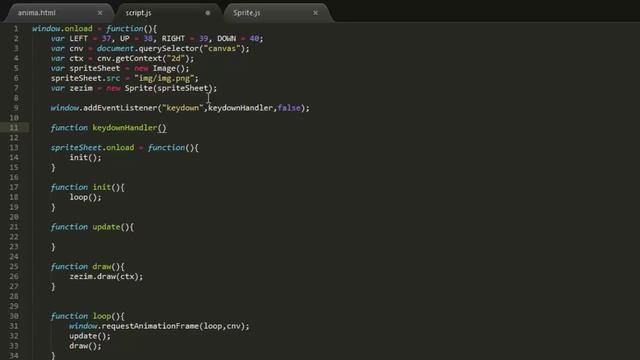640x360 pixels.
Task: Click the 'LEFT' variable name
Action: coord(78,38)
